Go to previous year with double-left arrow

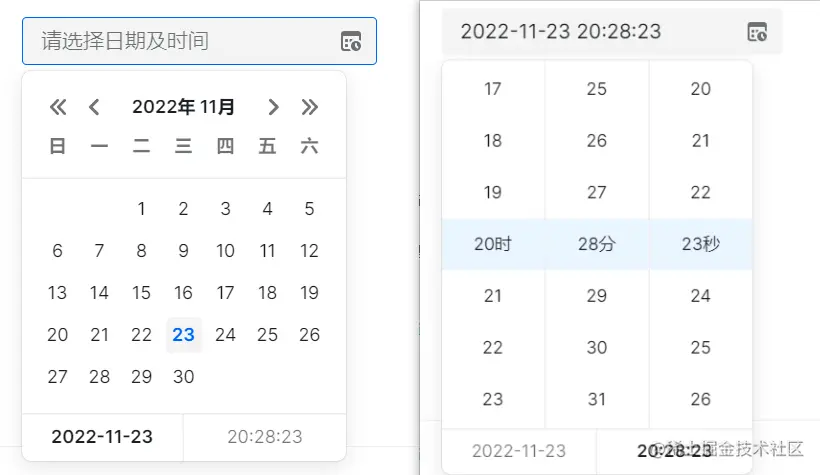pos(58,107)
